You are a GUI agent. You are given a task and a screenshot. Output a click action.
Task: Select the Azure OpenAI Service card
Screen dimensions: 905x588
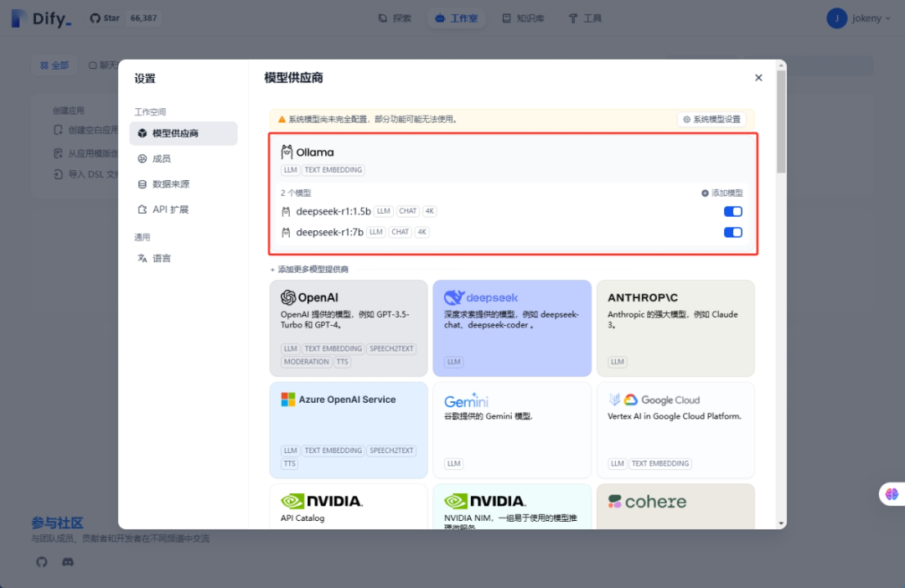click(x=349, y=430)
